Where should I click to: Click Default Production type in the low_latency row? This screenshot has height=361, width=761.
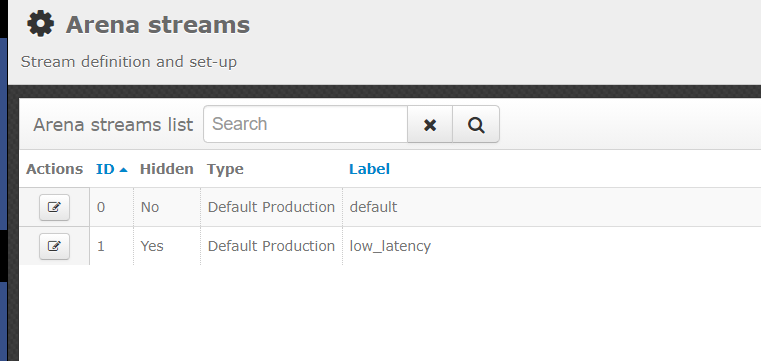pos(271,246)
